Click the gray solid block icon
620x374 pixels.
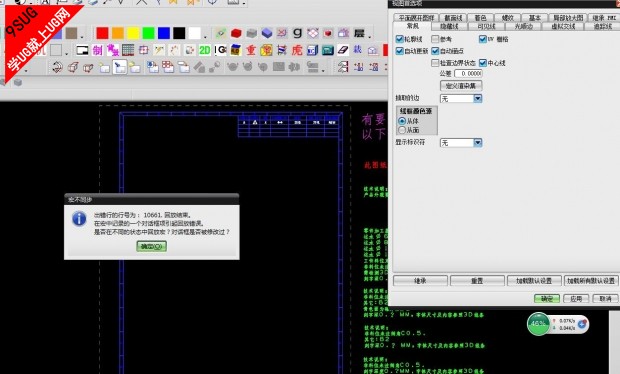[x=251, y=33]
